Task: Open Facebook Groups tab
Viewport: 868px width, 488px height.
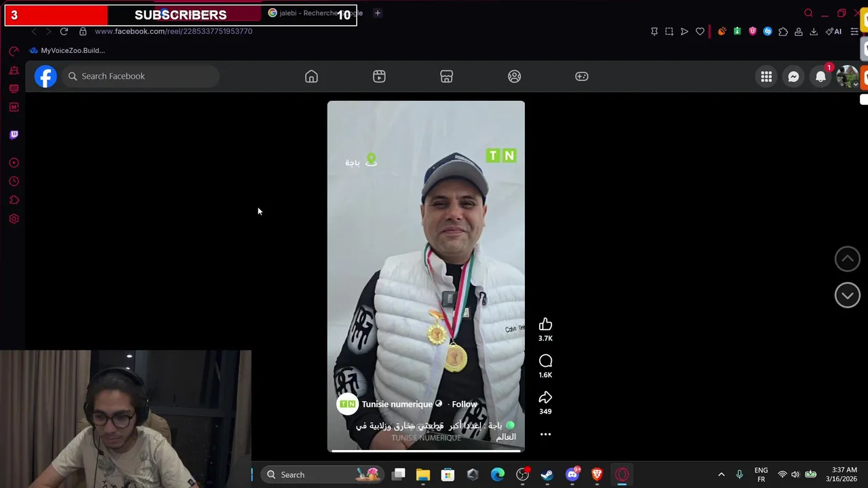Action: coord(514,77)
